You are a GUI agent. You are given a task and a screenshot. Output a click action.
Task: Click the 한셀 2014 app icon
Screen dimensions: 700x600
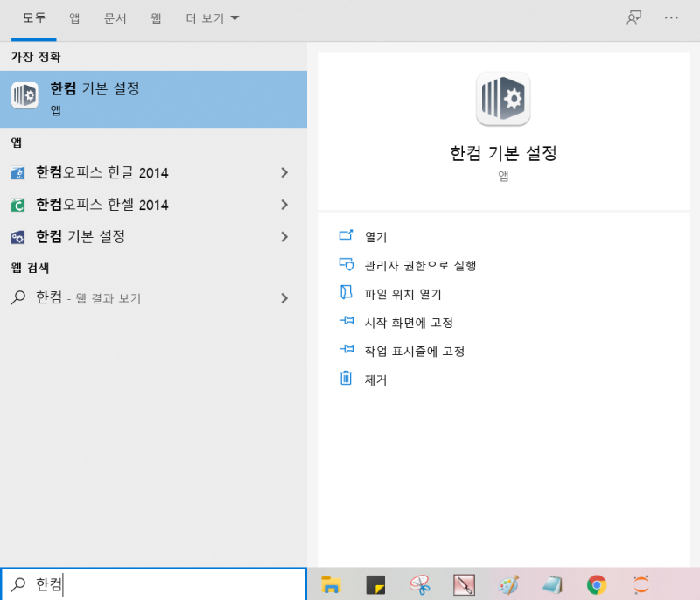(17, 206)
